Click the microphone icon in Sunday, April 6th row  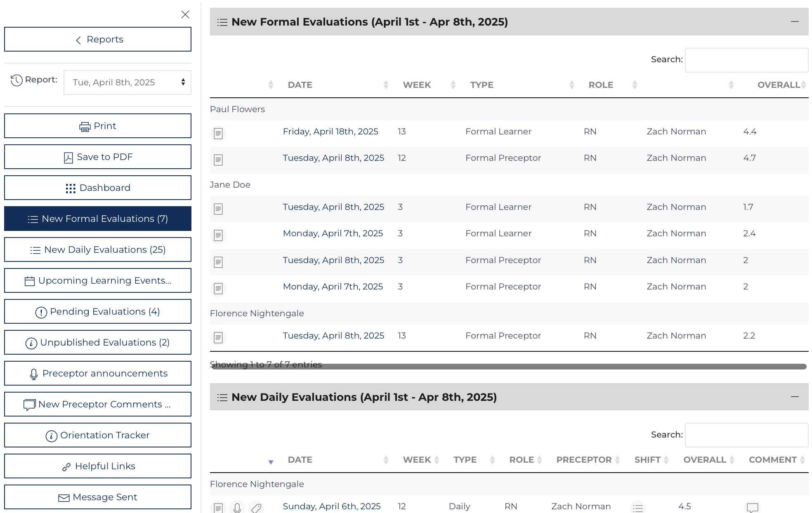(237, 508)
